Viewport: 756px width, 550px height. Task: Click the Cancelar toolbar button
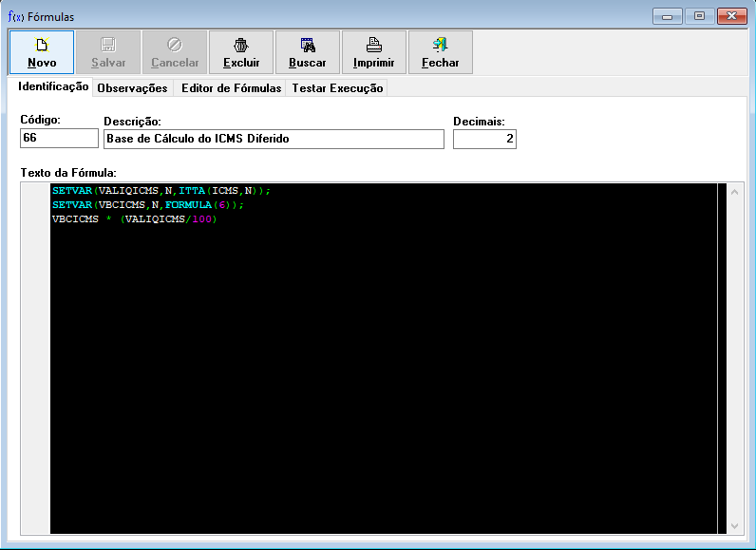click(x=175, y=52)
